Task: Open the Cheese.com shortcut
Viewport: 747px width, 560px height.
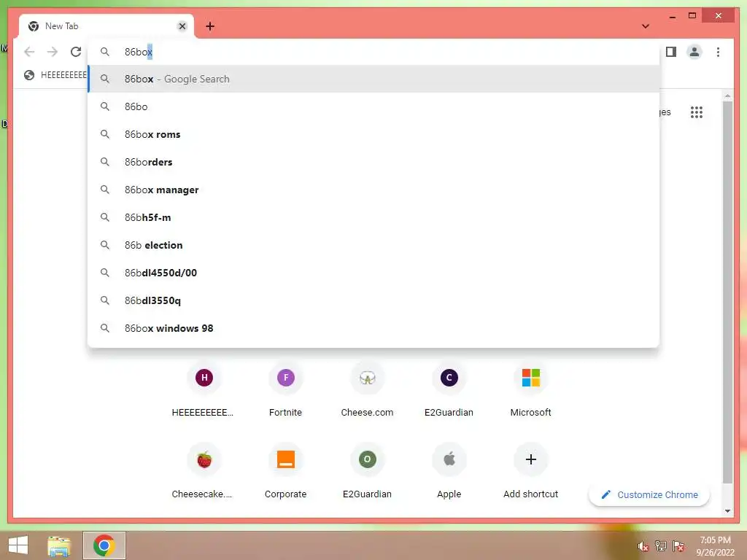Action: tap(368, 389)
